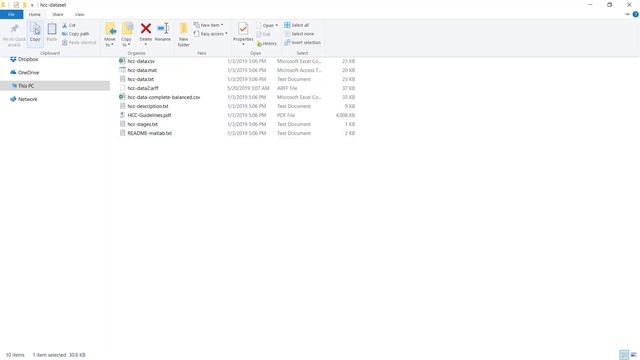This screenshot has height=360, width=640.
Task: Click the Excel icon beside hcc-data.csv
Action: pyautogui.click(x=122, y=61)
